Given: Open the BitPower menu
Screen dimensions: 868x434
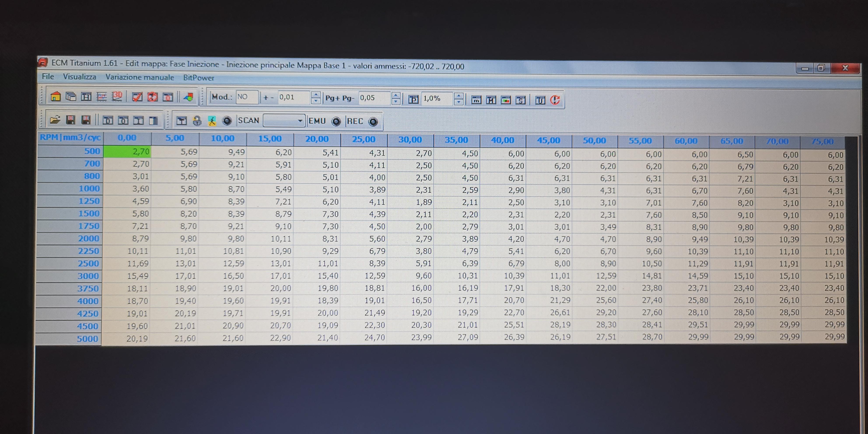Looking at the screenshot, I should point(199,78).
